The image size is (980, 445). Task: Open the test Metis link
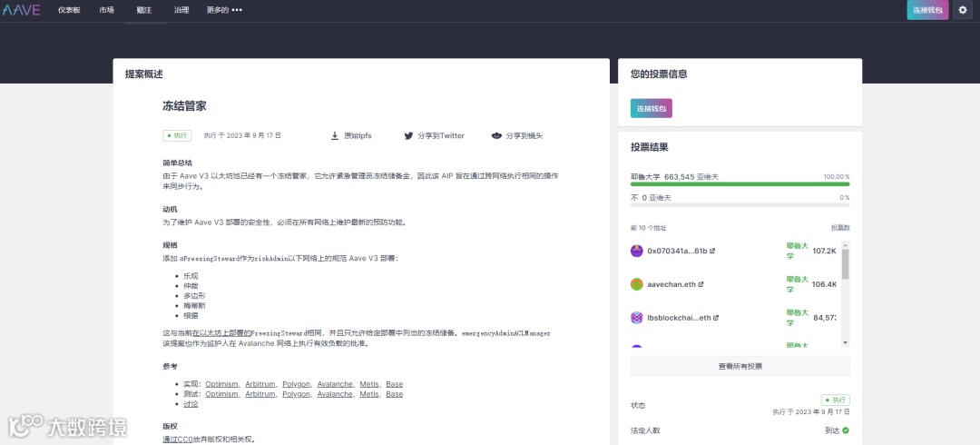click(x=369, y=394)
